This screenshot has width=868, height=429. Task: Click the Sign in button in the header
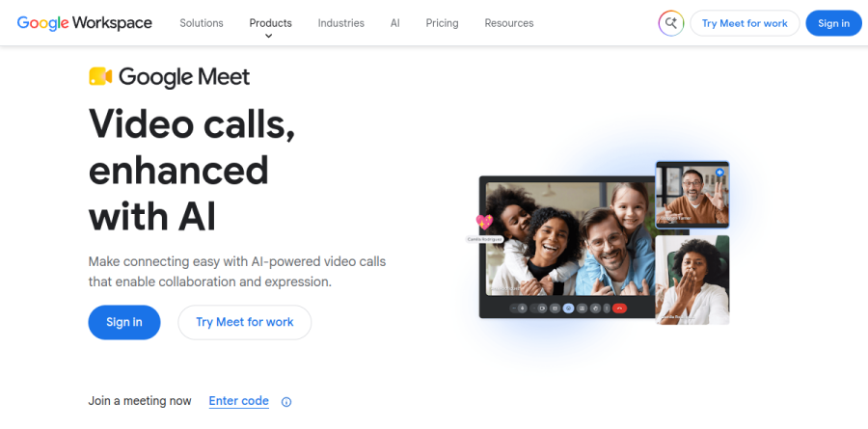coord(833,23)
